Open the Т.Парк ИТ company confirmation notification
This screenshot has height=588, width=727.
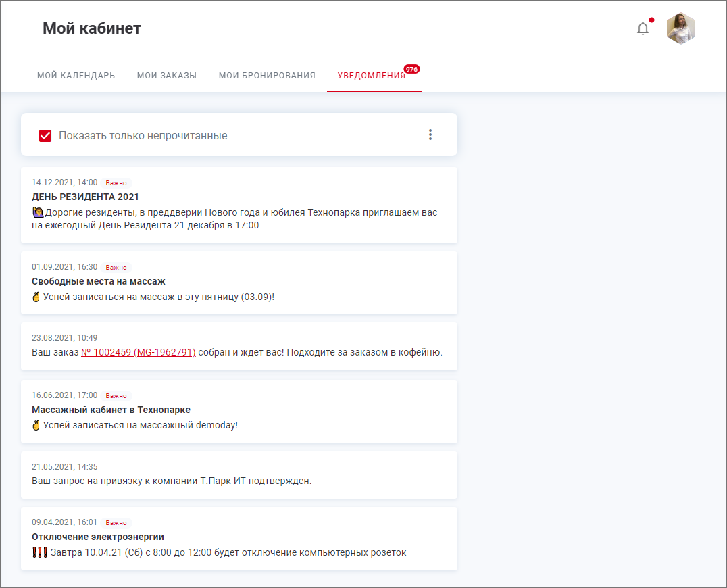click(x=172, y=481)
